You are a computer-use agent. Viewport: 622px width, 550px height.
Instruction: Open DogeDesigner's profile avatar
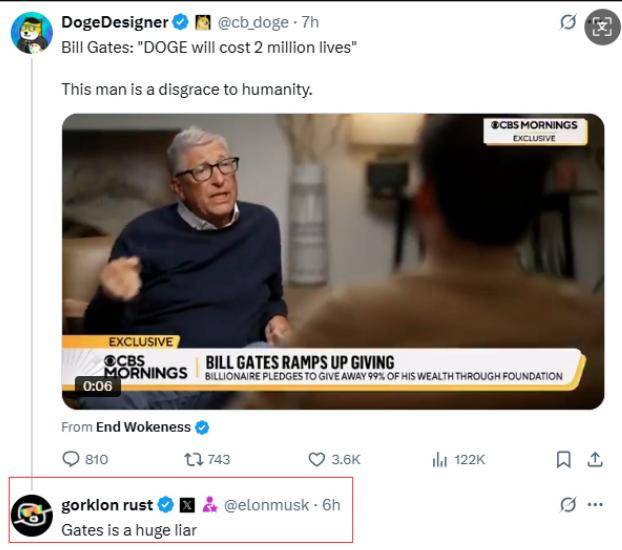click(32, 33)
